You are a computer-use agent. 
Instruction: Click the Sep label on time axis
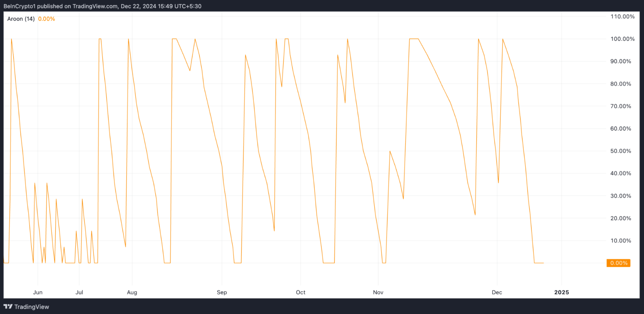(x=222, y=292)
